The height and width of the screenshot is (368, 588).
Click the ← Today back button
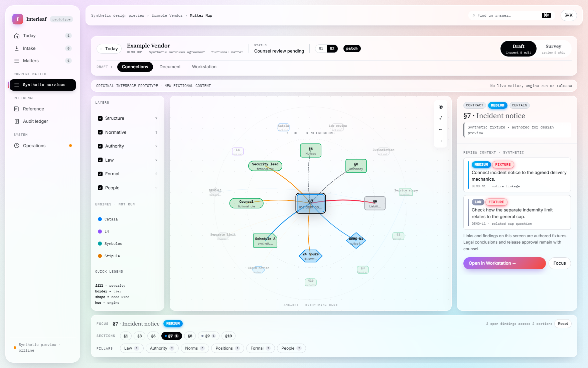(x=109, y=49)
